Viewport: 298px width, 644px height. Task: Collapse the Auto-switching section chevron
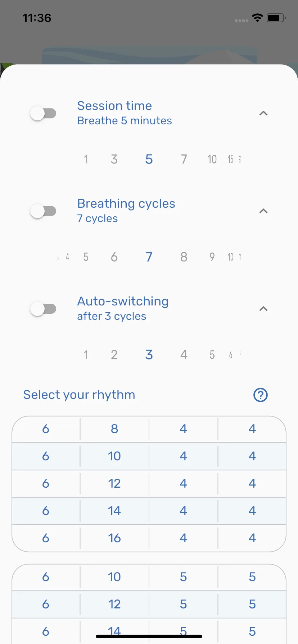[x=263, y=309]
